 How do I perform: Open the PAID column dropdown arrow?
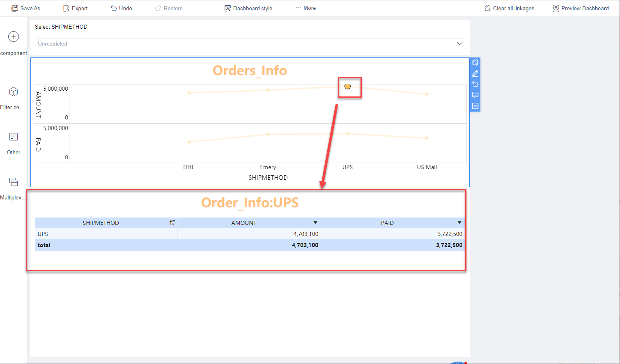tap(459, 222)
